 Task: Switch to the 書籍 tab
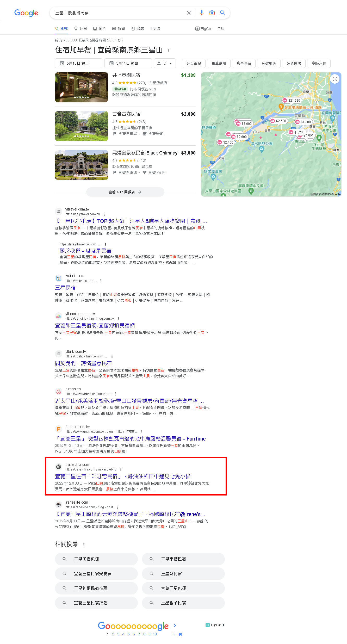(138, 29)
